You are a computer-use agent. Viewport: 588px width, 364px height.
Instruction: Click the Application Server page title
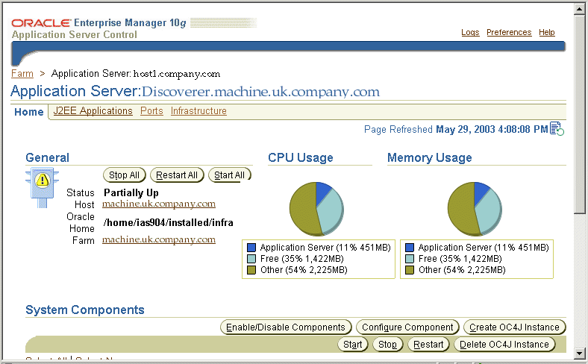tap(195, 92)
